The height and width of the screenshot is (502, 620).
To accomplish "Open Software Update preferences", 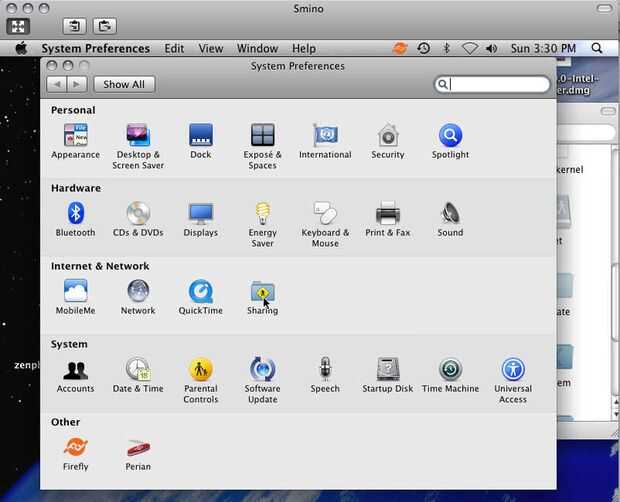I will click(262, 380).
